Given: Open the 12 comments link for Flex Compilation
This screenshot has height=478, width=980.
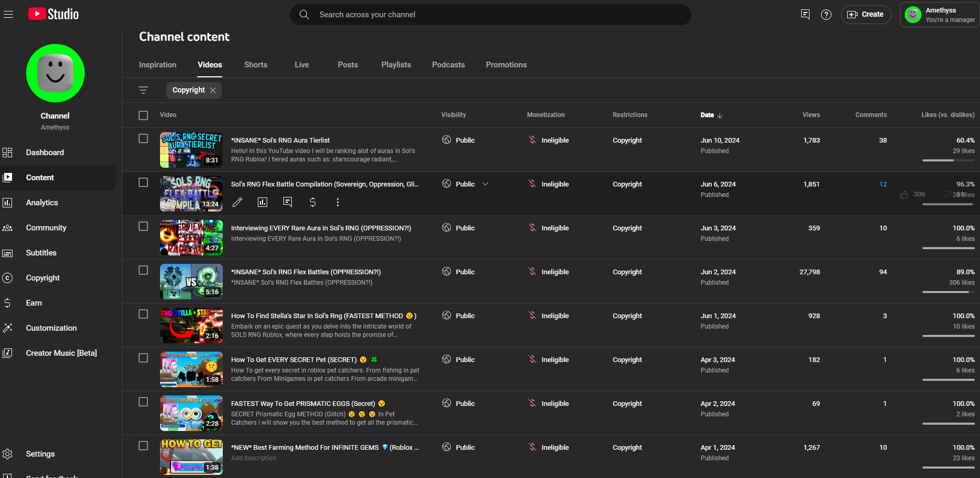Looking at the screenshot, I should point(883,184).
